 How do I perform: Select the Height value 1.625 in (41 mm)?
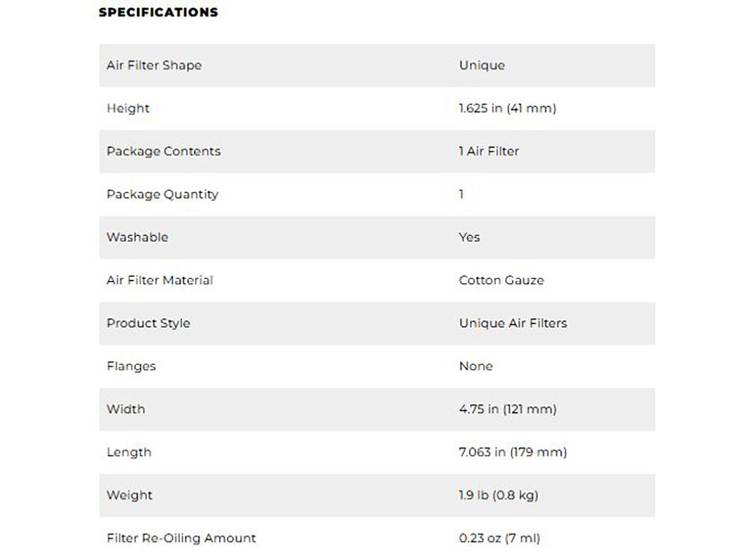[x=507, y=108]
